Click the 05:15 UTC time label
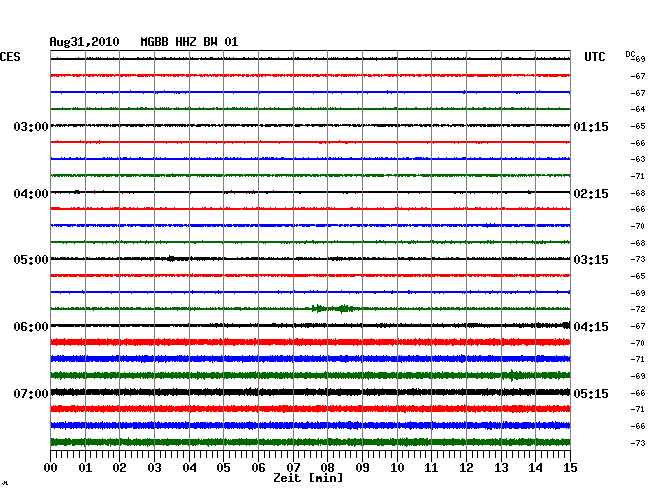The height and width of the screenshot is (494, 650). tap(591, 393)
